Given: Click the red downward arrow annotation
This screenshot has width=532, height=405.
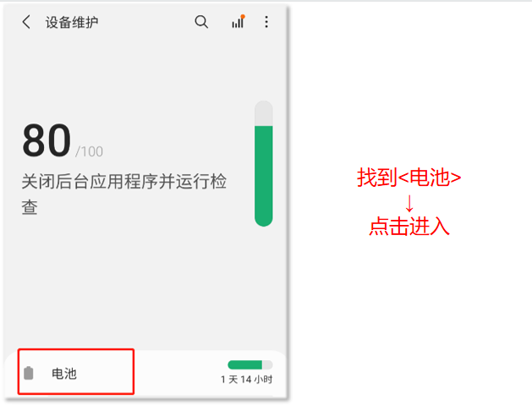Looking at the screenshot, I should [x=409, y=203].
